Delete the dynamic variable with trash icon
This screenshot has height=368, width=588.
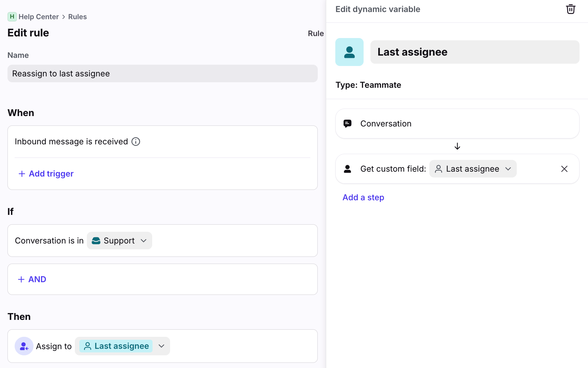tap(570, 9)
